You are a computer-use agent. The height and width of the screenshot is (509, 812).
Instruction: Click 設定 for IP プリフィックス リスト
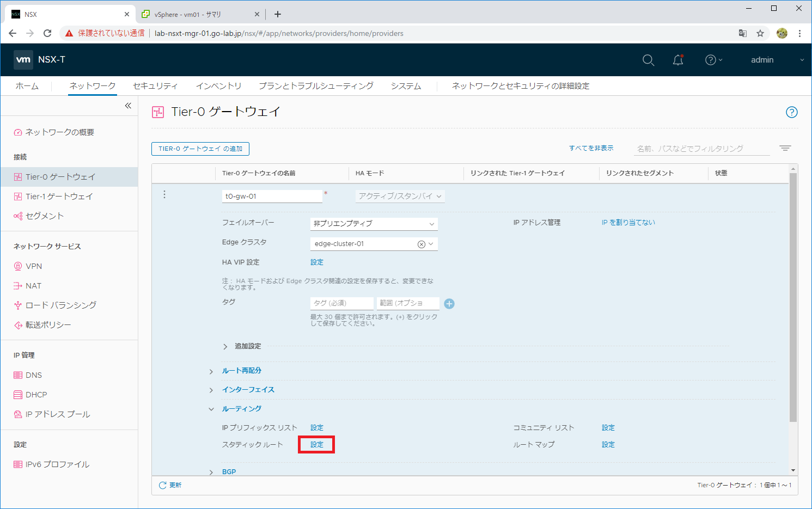[x=317, y=428]
